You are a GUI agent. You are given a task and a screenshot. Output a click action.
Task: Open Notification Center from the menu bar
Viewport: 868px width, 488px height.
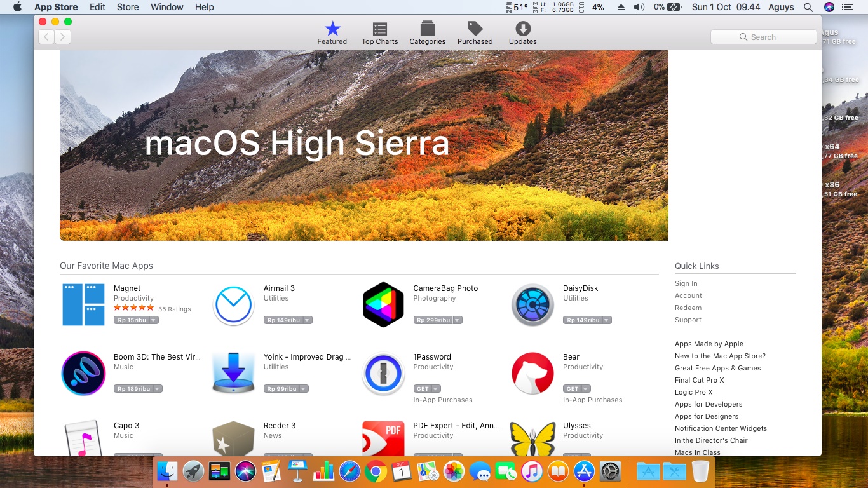(x=847, y=7)
